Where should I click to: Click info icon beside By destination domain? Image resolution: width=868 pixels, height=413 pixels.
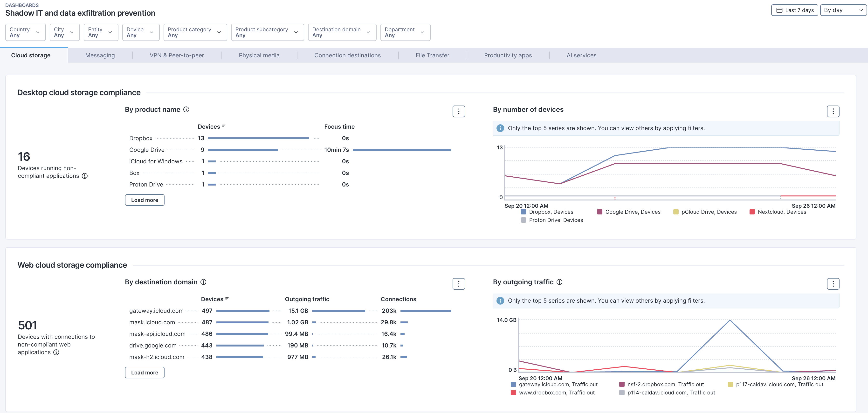203,282
